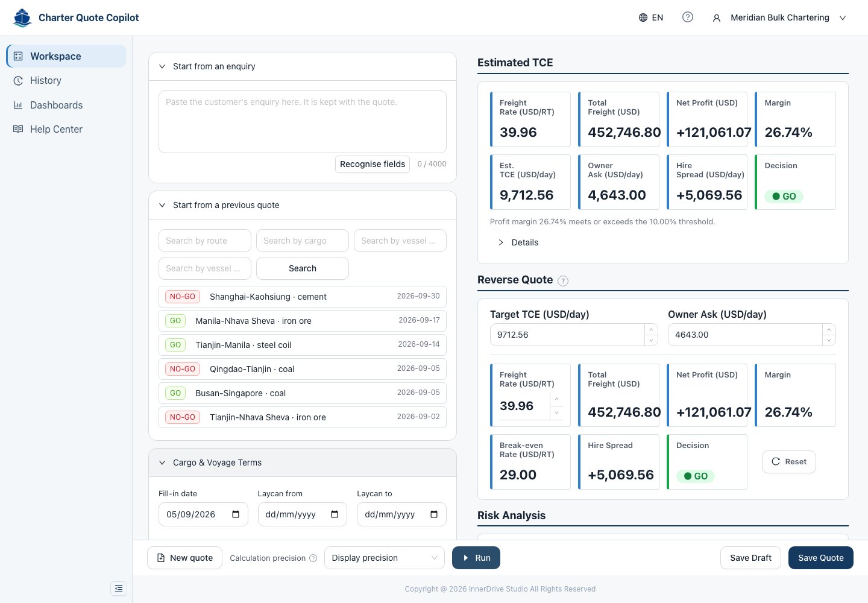Increase the reverse quote Freight Rate stepper
The height and width of the screenshot is (603, 868).
(x=556, y=399)
